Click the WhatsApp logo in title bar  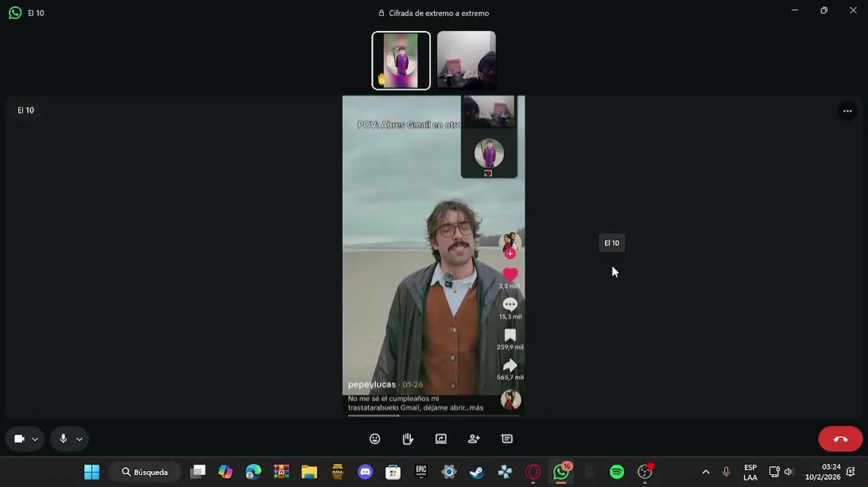click(x=15, y=13)
